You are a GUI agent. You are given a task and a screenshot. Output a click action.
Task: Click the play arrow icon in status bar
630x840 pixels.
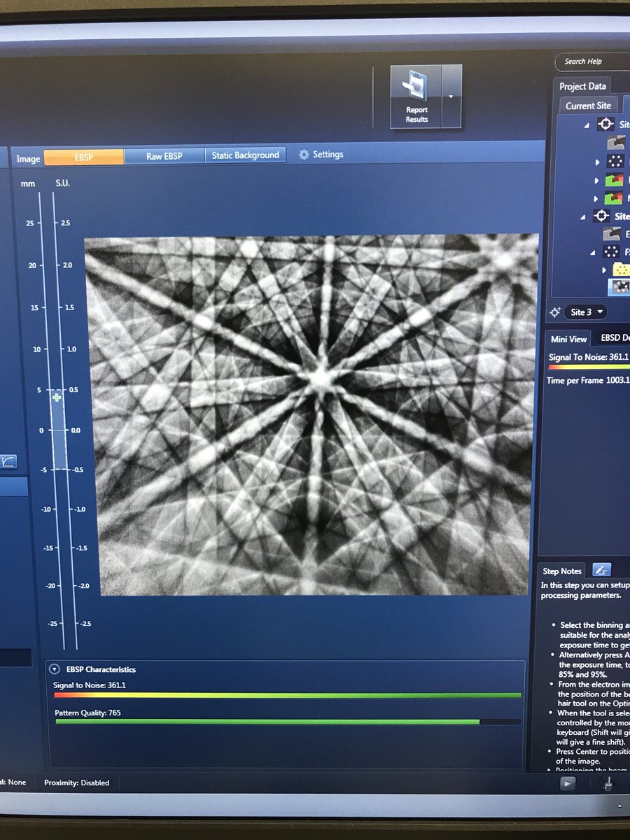click(567, 784)
